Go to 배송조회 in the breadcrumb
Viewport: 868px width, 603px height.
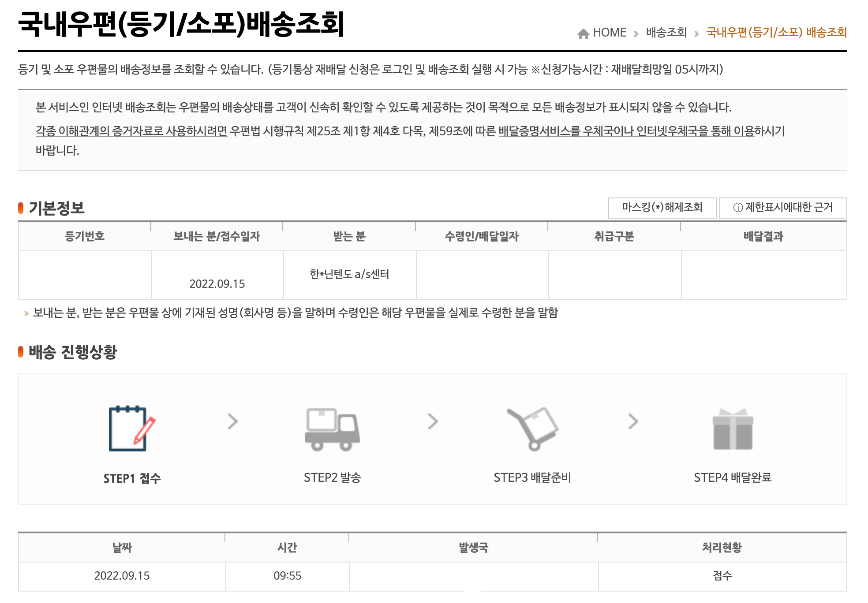pos(666,33)
